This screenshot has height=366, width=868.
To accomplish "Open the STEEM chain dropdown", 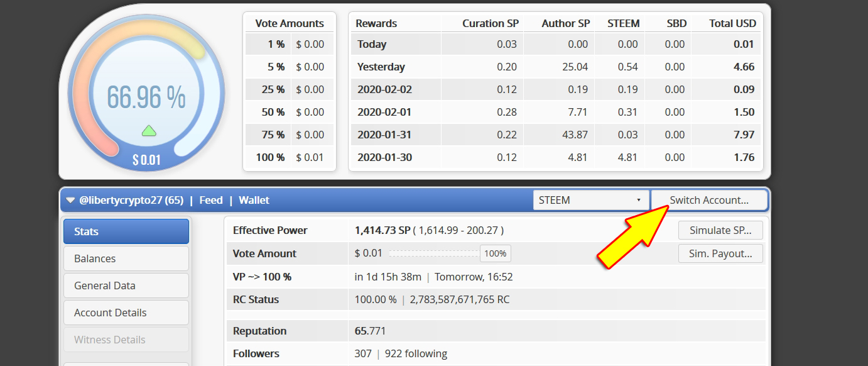I will pyautogui.click(x=590, y=201).
